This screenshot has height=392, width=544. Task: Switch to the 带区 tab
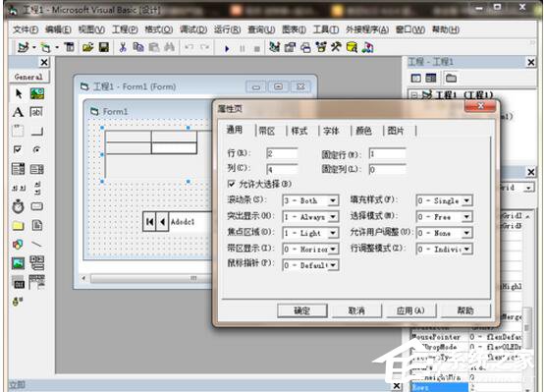267,131
